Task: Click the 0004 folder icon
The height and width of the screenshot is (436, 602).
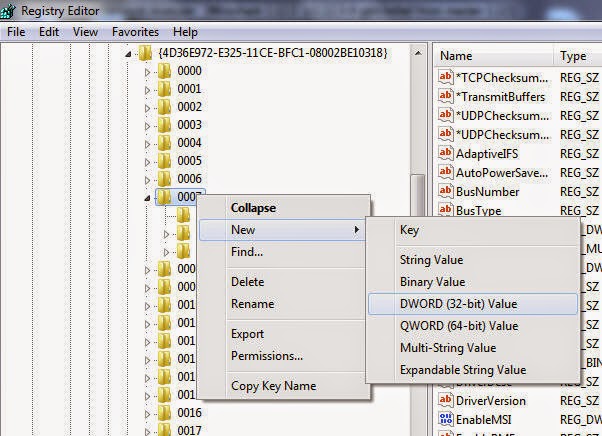Action: click(x=164, y=143)
